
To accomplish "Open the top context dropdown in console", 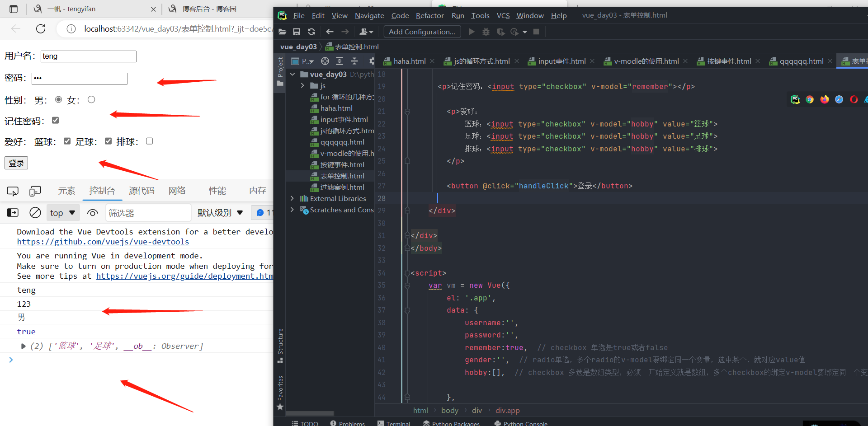I will pos(63,213).
